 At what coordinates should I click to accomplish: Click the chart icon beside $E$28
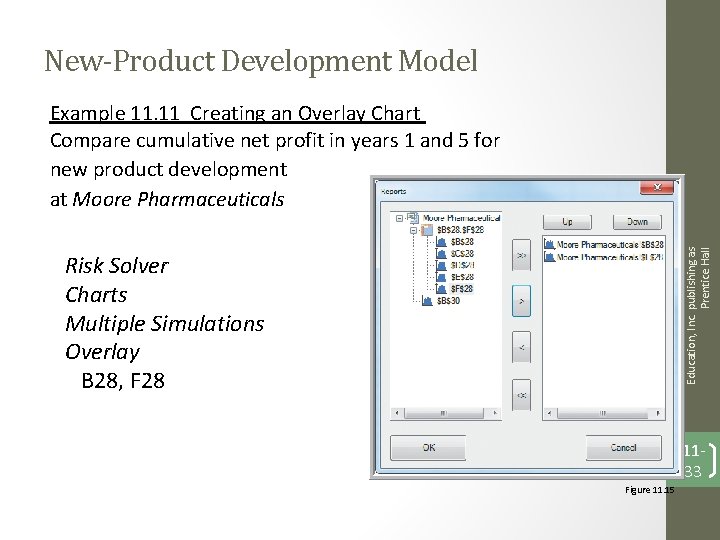tap(441, 277)
